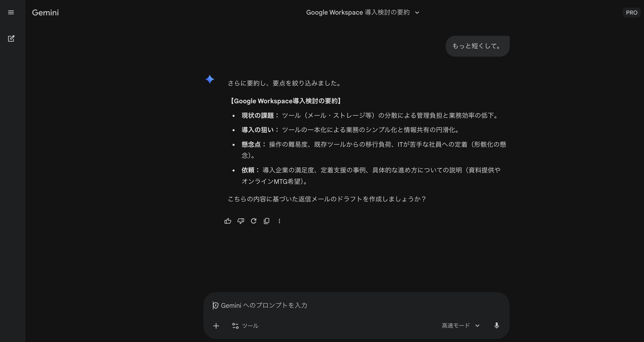
Task: Click the 'もっと短くして。' user message bubble
Action: (x=477, y=46)
